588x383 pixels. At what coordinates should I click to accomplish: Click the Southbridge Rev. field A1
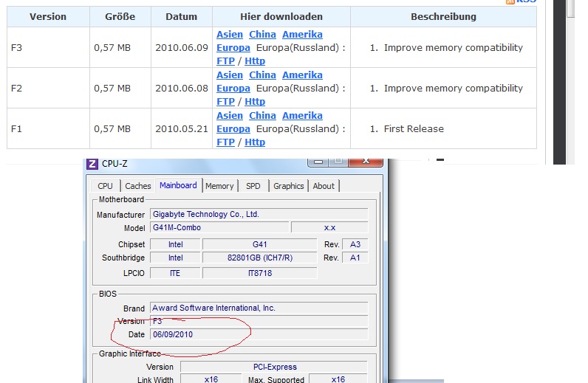[355, 258]
